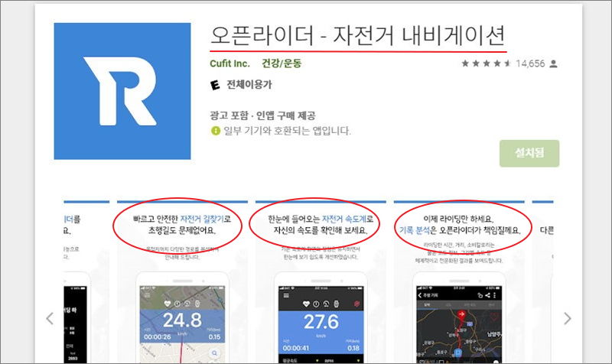Show previous screenshots with left arrow

point(50,318)
